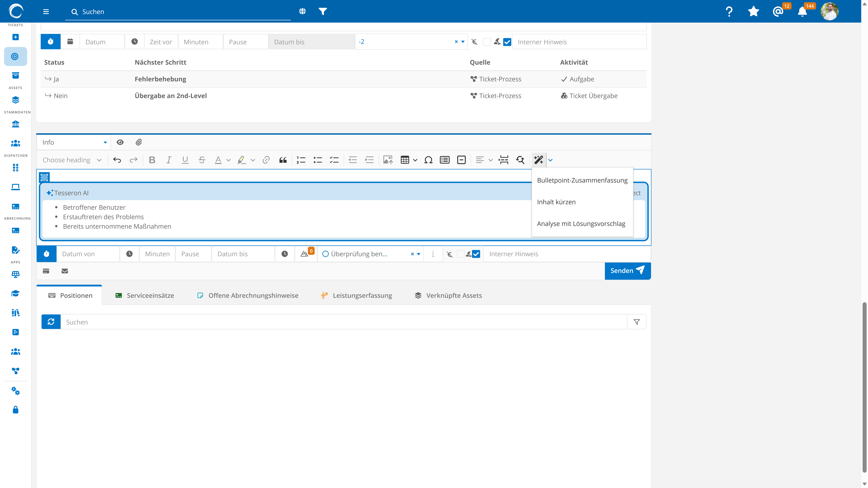Open the highlight color marker tool
Image resolution: width=868 pixels, height=488 pixels.
[x=241, y=160]
